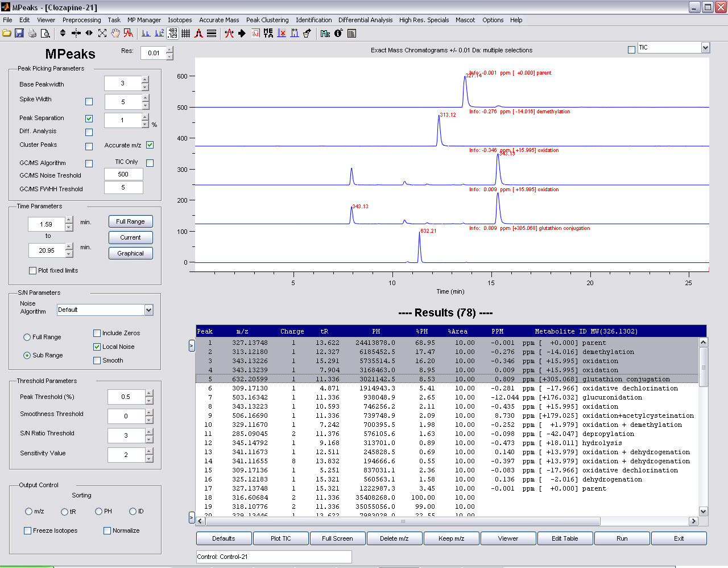Click the red peak with crossing arrows icon
The image size is (728, 568).
click(229, 33)
